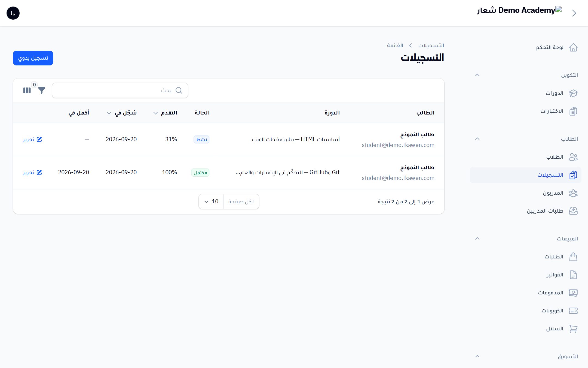This screenshot has height=368, width=588.
Task: Click the payments banknote icon (المدفوعات)
Action: coord(573,293)
